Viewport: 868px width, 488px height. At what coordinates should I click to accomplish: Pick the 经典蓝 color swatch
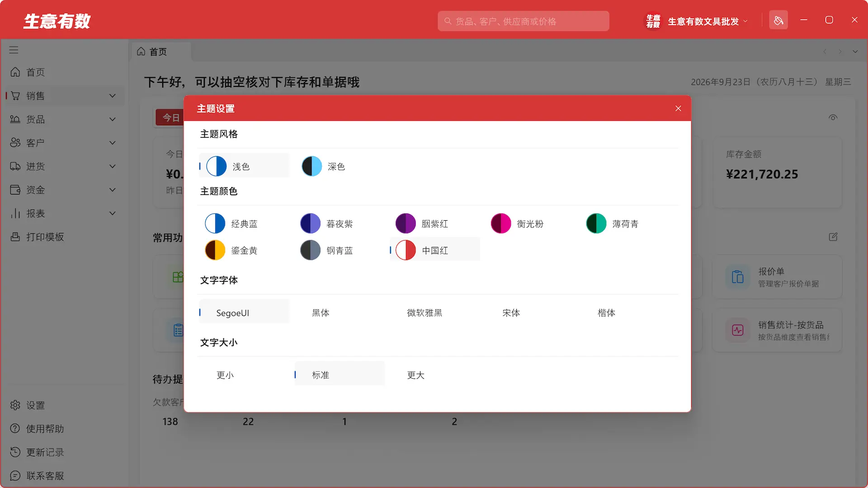215,223
